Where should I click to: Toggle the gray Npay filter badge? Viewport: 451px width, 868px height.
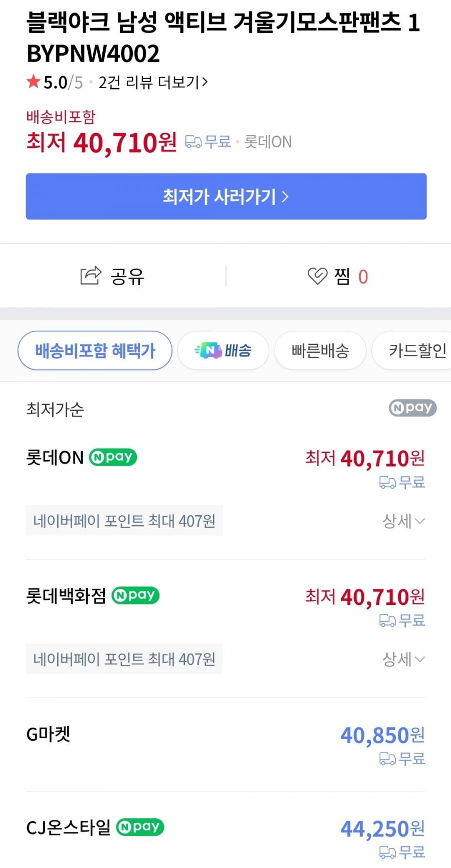[x=412, y=408]
